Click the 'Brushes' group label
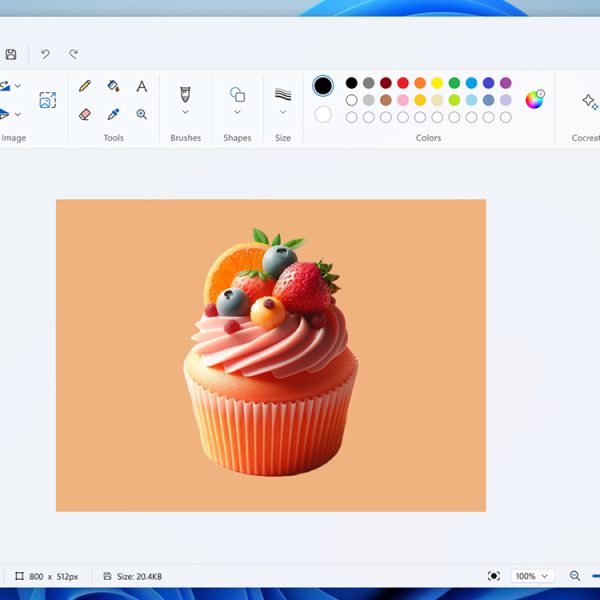Viewport: 600px width, 600px height. 186,138
